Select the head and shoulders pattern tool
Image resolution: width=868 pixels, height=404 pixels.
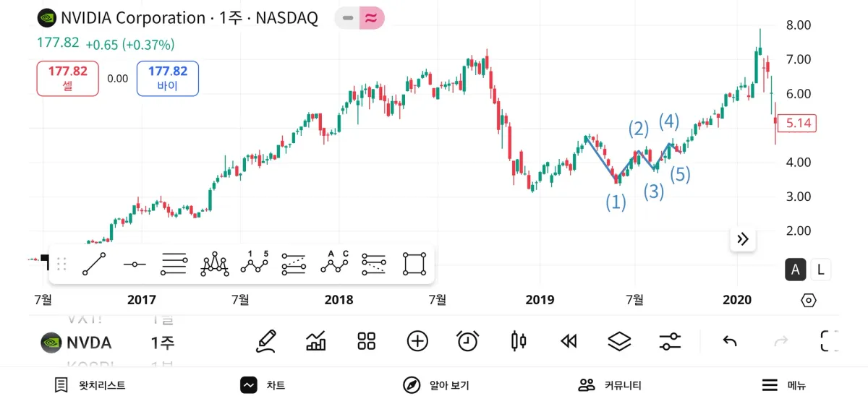pos(215,265)
